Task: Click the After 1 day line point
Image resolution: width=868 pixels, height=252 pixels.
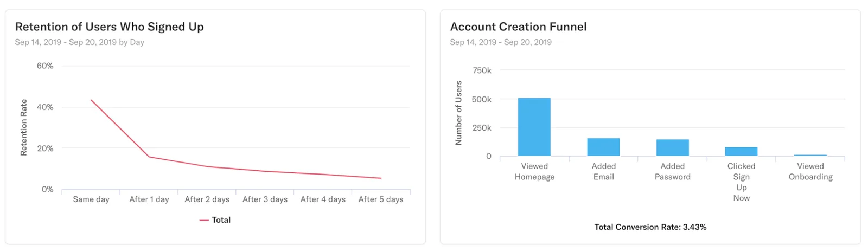Action: [149, 157]
